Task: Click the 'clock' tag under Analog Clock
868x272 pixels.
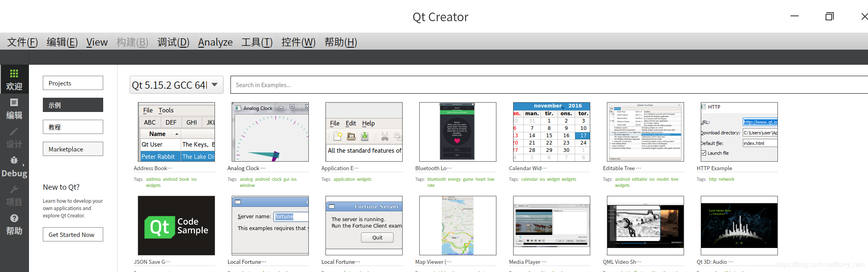Action: (277, 179)
